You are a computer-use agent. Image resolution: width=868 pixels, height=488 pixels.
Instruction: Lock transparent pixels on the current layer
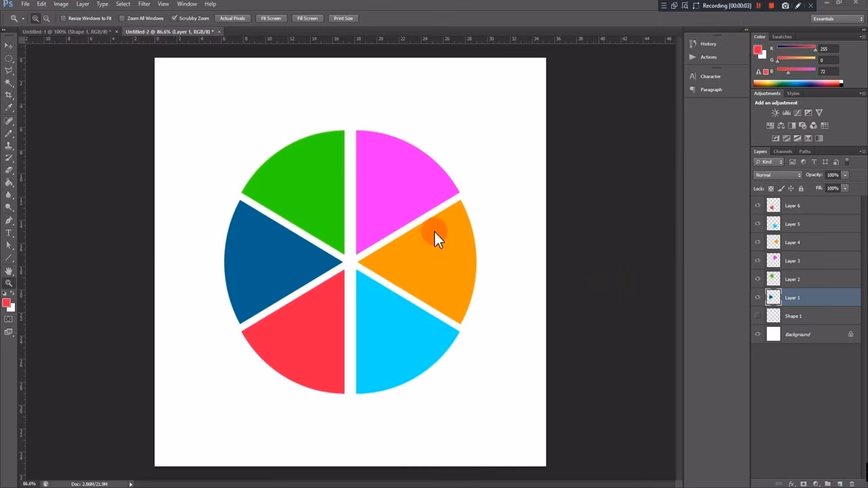pyautogui.click(x=772, y=188)
